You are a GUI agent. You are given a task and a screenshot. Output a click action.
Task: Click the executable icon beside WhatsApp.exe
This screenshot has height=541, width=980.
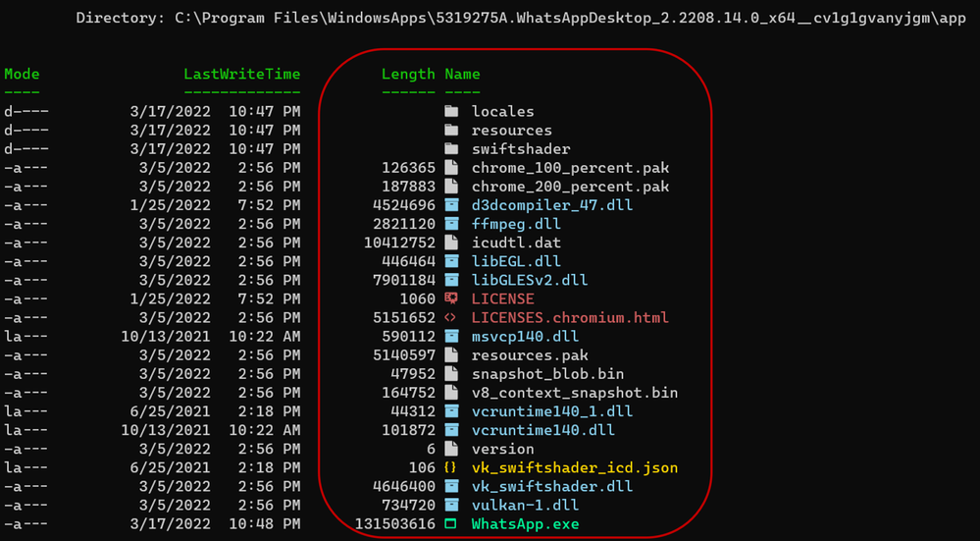coord(451,524)
